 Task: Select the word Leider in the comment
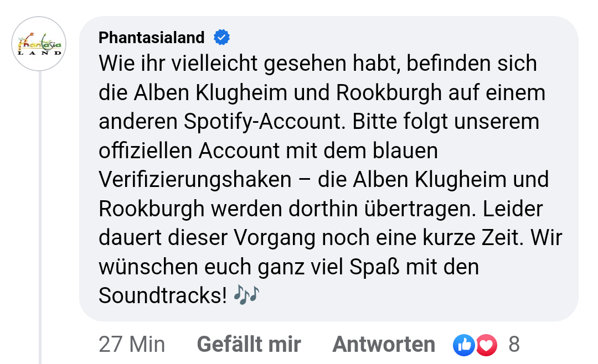[513, 209]
